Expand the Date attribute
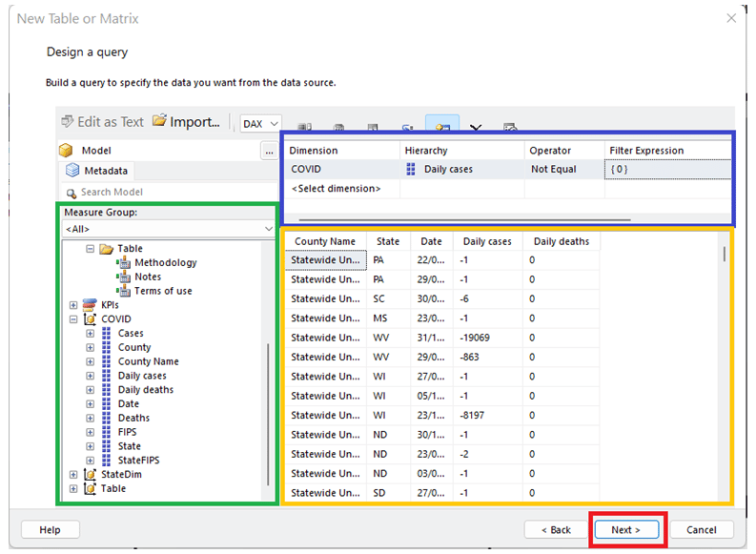 click(x=91, y=404)
